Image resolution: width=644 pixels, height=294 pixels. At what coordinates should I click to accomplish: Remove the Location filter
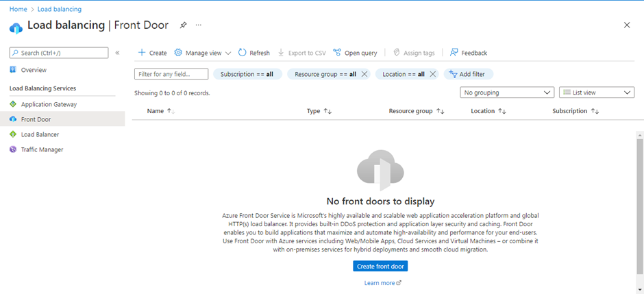(432, 74)
